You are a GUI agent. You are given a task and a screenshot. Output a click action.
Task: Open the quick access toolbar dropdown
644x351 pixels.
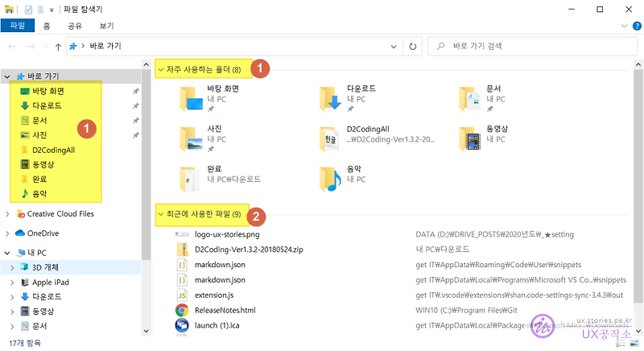point(52,10)
